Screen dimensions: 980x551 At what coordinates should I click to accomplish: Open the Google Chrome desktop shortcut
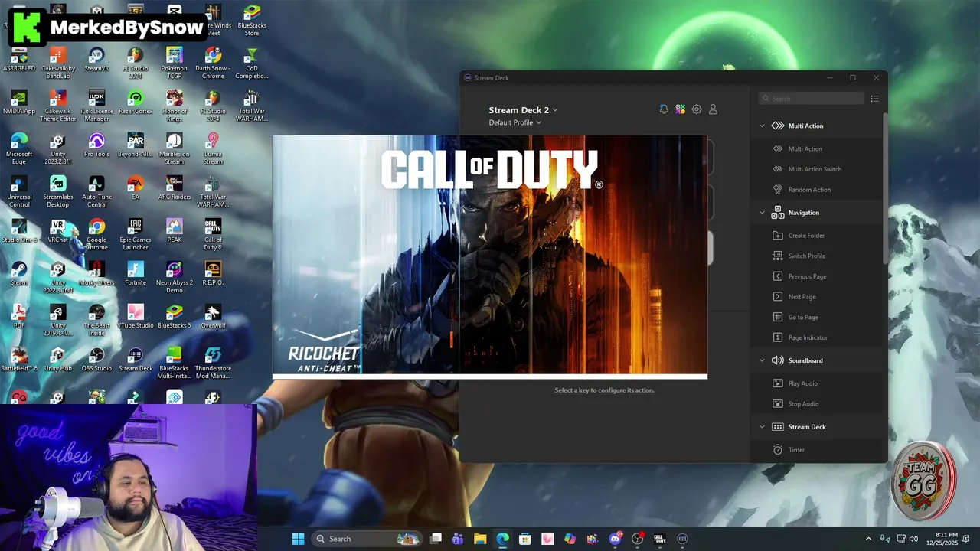(x=96, y=234)
